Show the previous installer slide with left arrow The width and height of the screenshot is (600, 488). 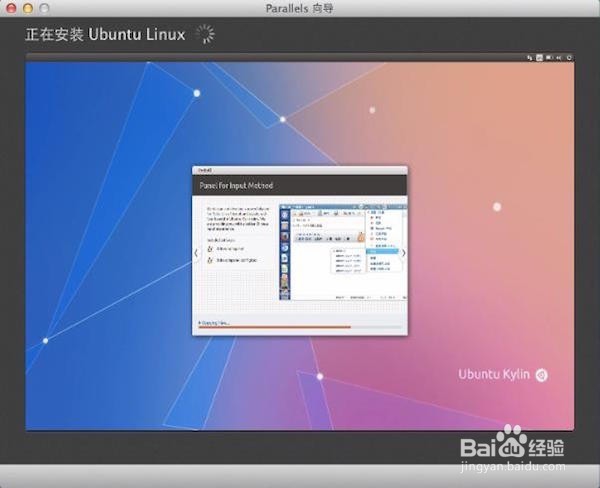coord(196,253)
